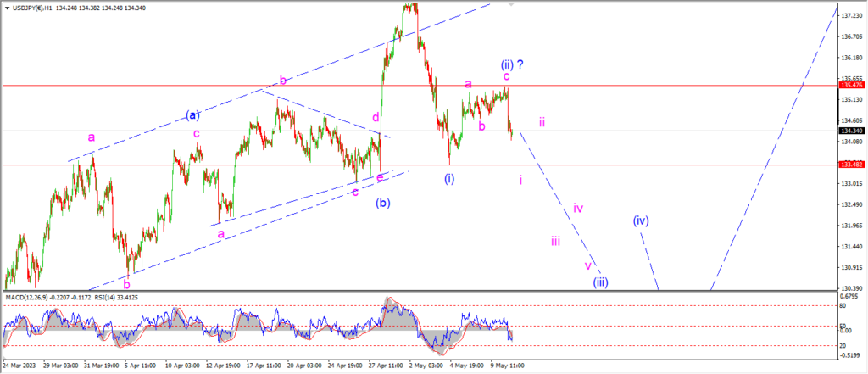
Task: Click the red 135.476 price level tag
Action: pos(849,86)
